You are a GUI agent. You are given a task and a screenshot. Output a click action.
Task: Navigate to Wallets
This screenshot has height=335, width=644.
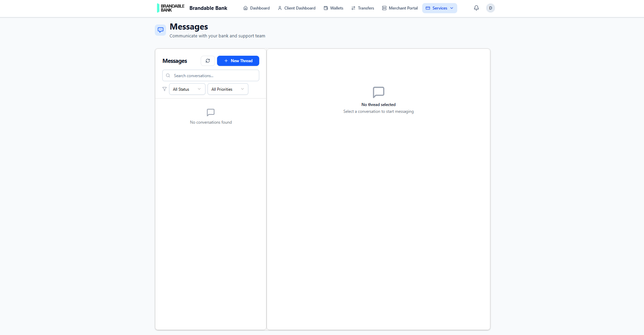click(333, 8)
